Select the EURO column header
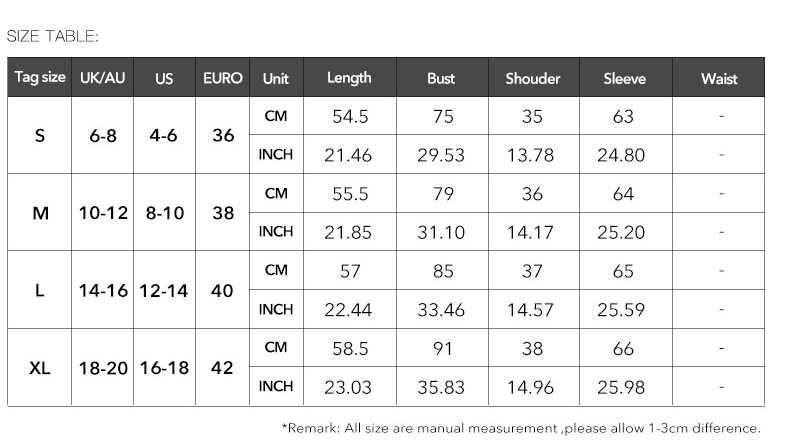The image size is (792, 441). pyautogui.click(x=223, y=78)
